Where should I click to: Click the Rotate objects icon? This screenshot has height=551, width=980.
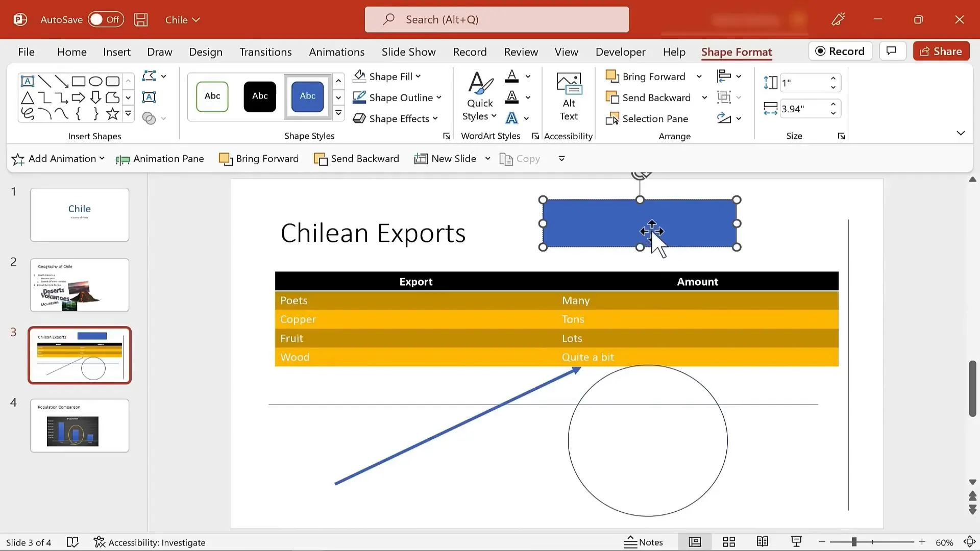click(x=724, y=118)
